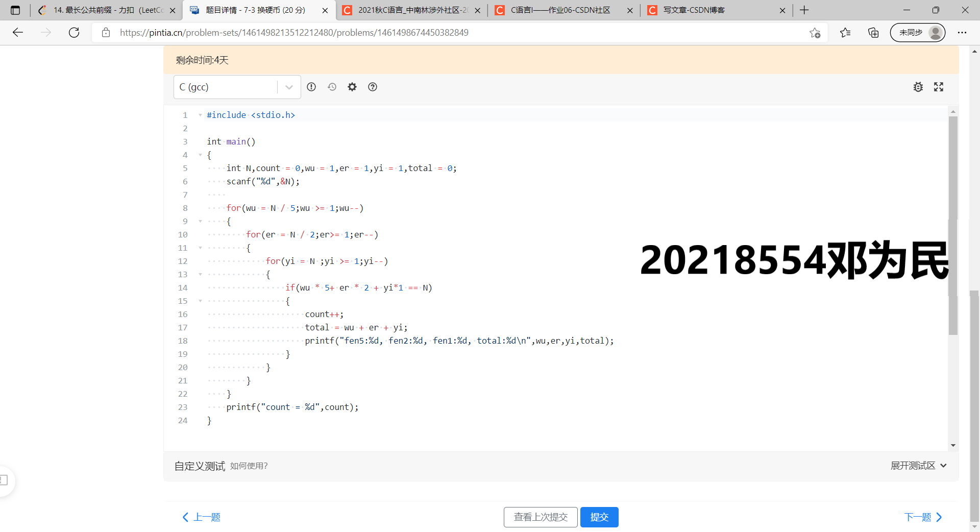Close the LeetCode tab

pyautogui.click(x=173, y=10)
